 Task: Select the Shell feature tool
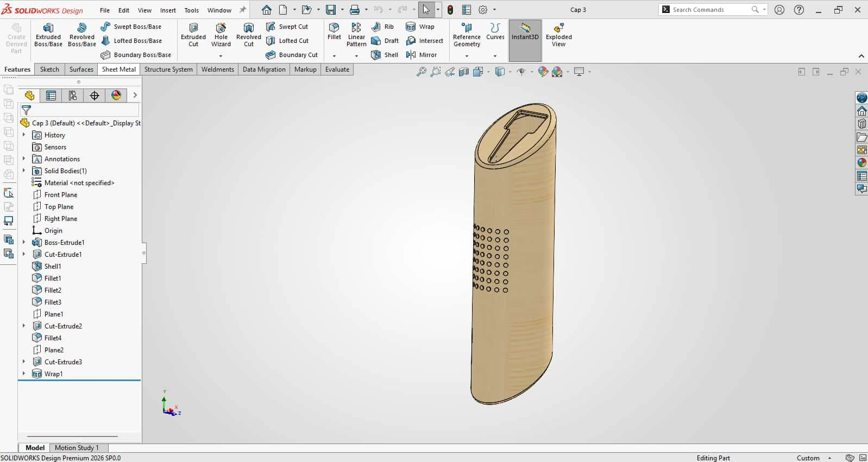click(x=385, y=55)
